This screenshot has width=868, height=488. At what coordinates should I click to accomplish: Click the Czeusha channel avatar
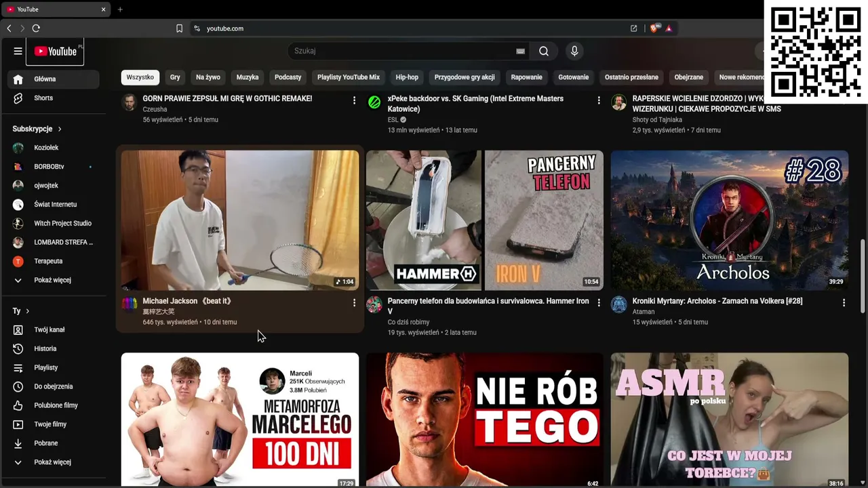pyautogui.click(x=130, y=102)
